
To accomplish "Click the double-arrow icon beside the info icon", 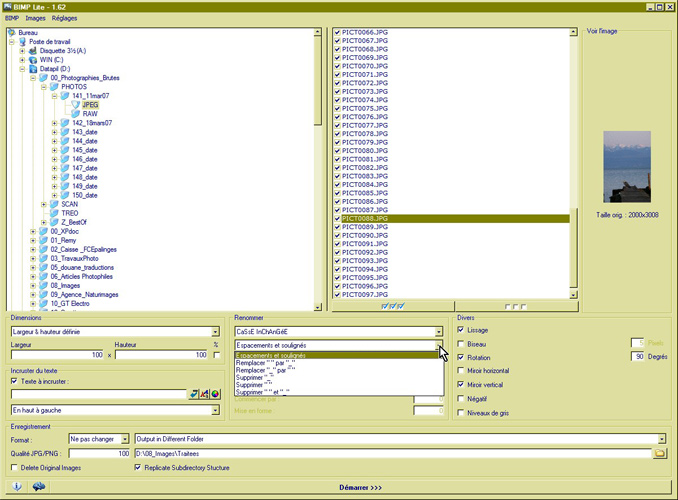I will pos(39,487).
